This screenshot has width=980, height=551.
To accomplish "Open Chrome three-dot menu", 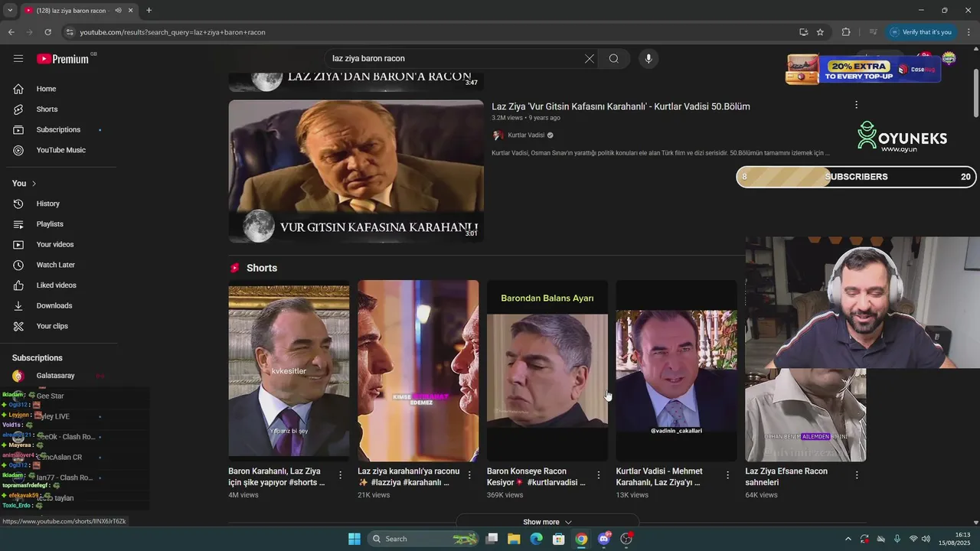I will [x=969, y=32].
